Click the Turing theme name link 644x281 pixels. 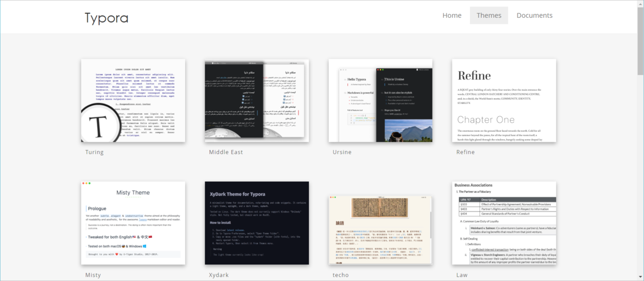(x=94, y=152)
